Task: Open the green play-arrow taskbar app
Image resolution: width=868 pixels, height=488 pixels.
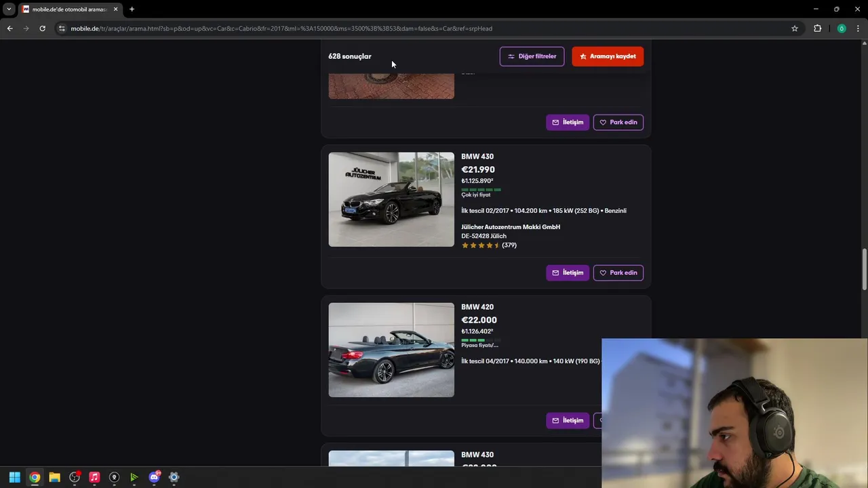Action: coord(134,477)
